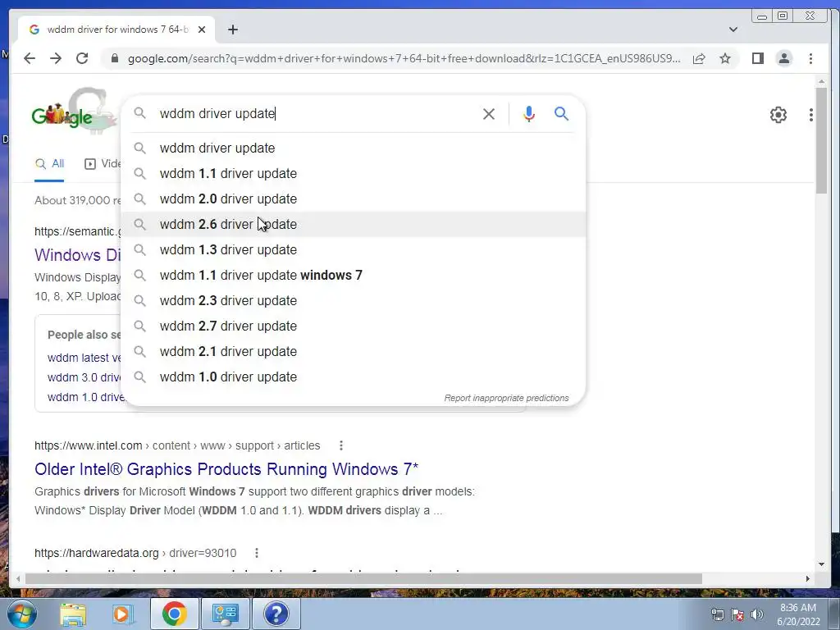
Task: Switch to the Videos results tab
Action: point(103,163)
